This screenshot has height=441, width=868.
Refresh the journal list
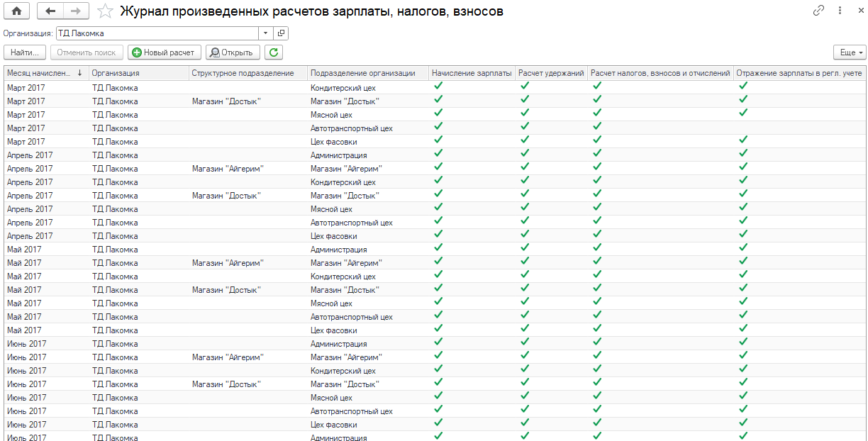(274, 52)
